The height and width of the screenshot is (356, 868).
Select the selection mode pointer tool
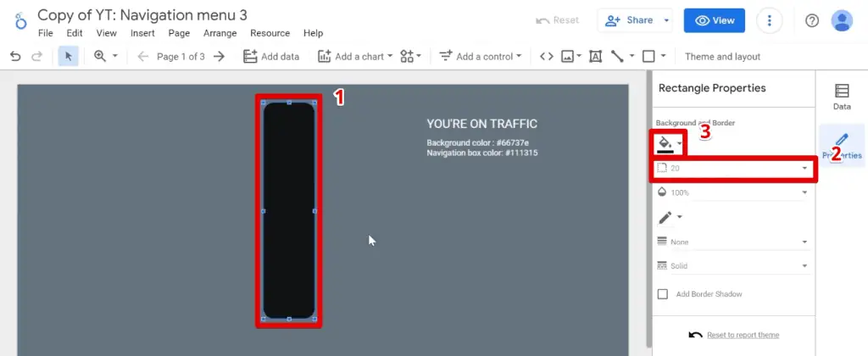click(x=69, y=57)
